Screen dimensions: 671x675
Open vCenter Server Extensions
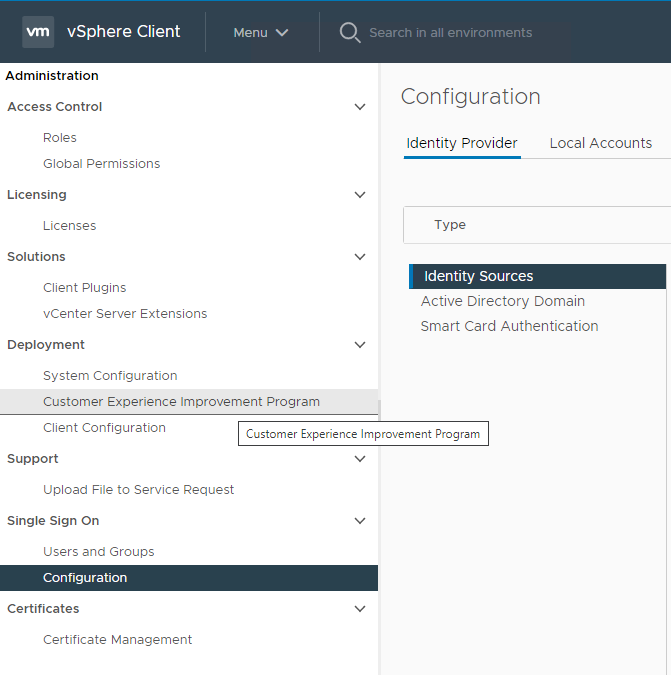pos(125,313)
